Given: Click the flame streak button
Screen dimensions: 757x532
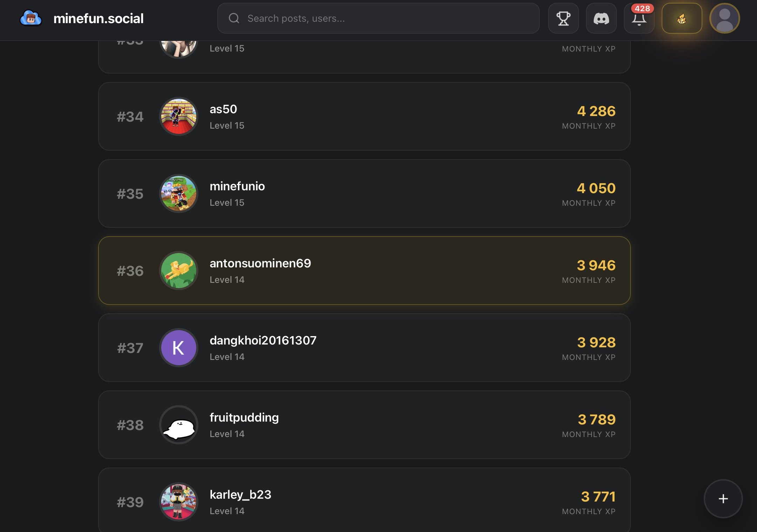Looking at the screenshot, I should point(682,19).
